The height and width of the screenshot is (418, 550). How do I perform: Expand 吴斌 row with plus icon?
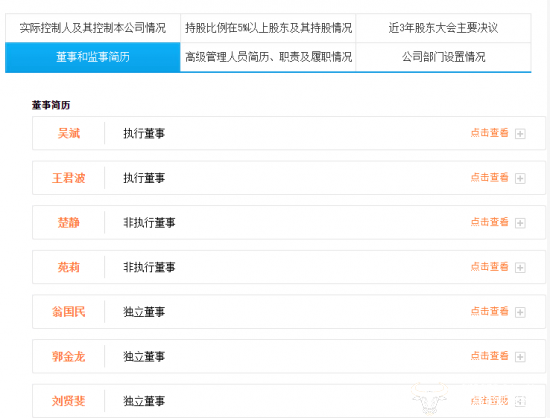520,134
